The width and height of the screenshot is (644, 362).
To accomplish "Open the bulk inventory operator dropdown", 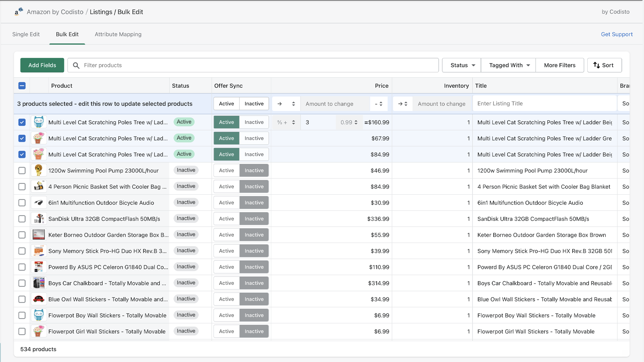I will 402,104.
